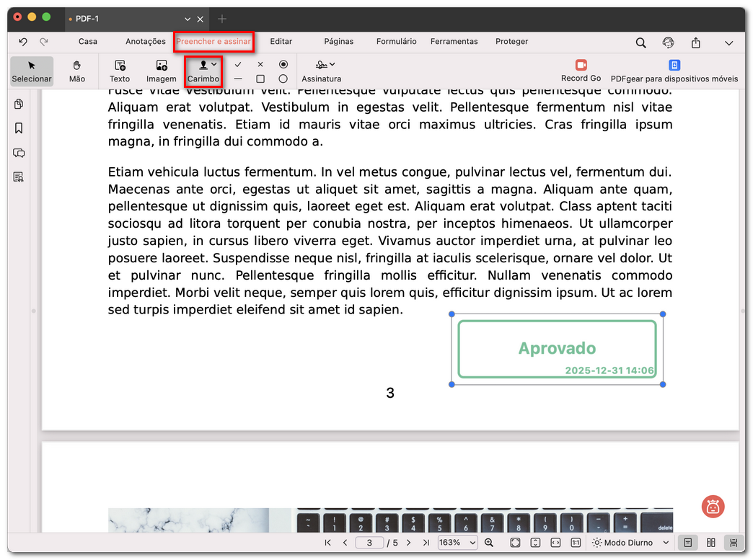Switch to the Preencher e assinar tab
Screen dimensions: 753x560
point(214,42)
